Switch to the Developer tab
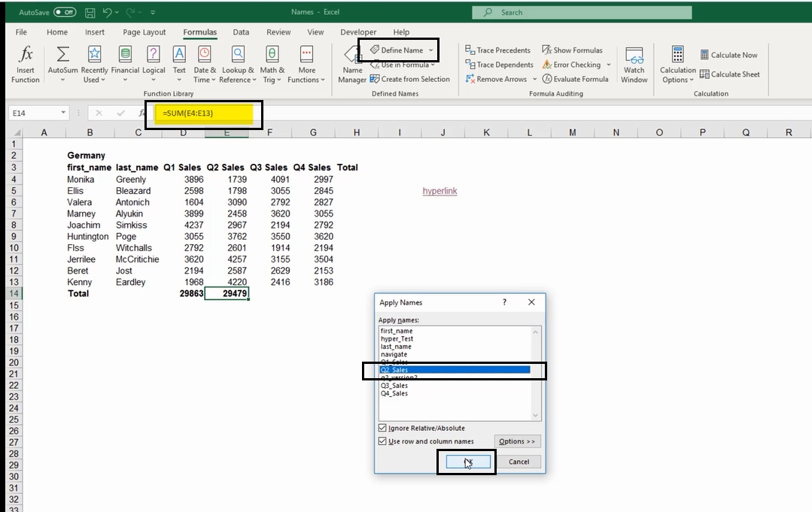812x512 pixels. coord(357,32)
